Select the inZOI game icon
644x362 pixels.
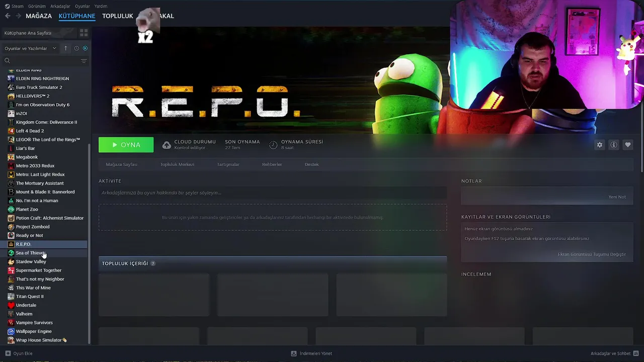(x=11, y=114)
